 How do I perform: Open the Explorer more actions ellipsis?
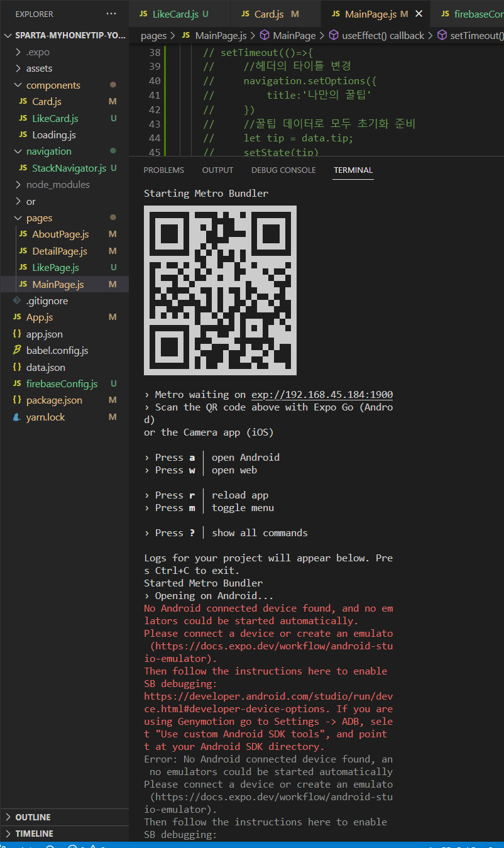click(111, 14)
